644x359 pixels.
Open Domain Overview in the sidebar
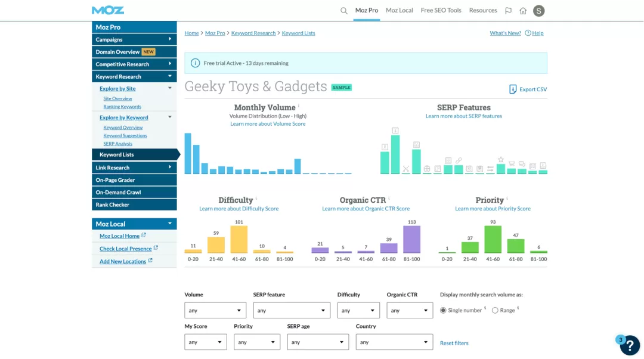pyautogui.click(x=134, y=52)
